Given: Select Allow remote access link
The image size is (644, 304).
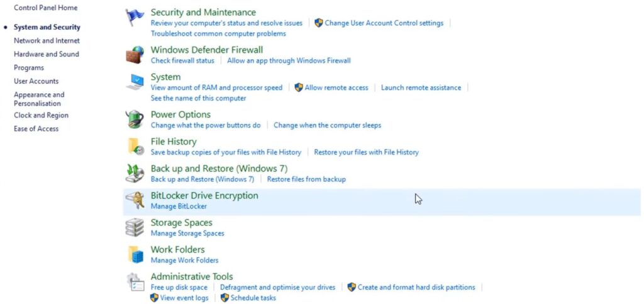Looking at the screenshot, I should [x=336, y=87].
